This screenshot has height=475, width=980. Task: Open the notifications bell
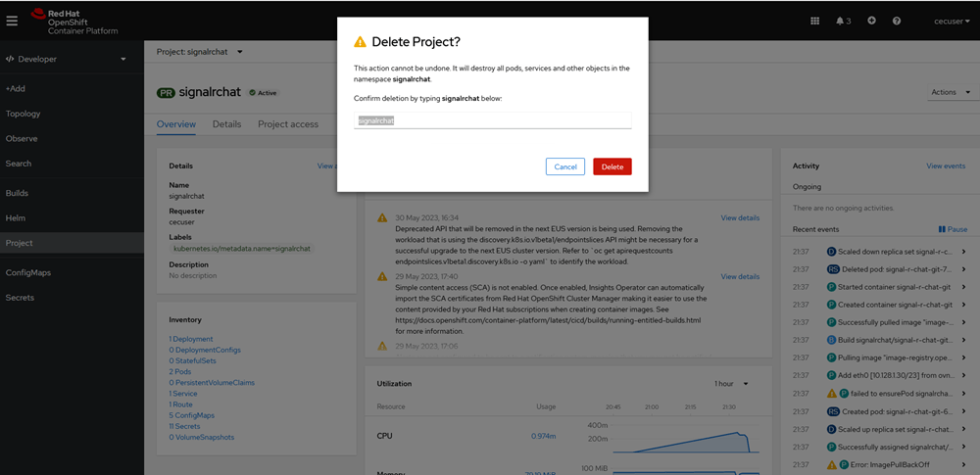tap(842, 21)
